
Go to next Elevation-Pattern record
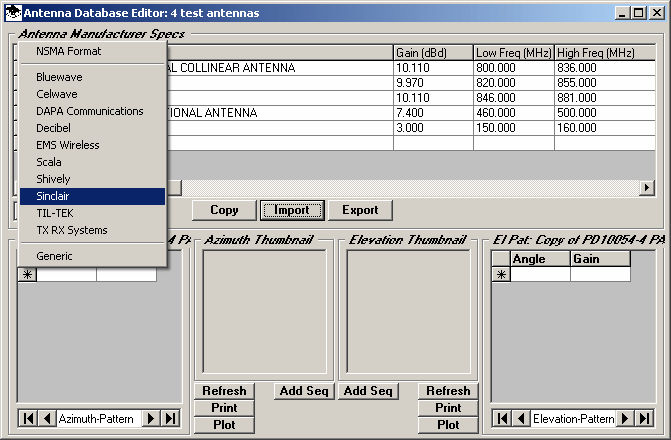[x=625, y=418]
